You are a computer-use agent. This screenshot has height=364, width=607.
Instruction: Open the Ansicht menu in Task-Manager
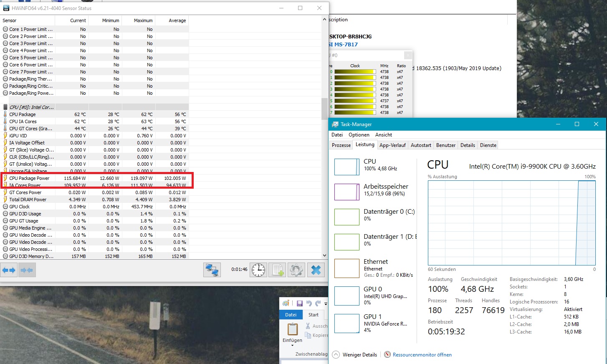pyautogui.click(x=384, y=135)
